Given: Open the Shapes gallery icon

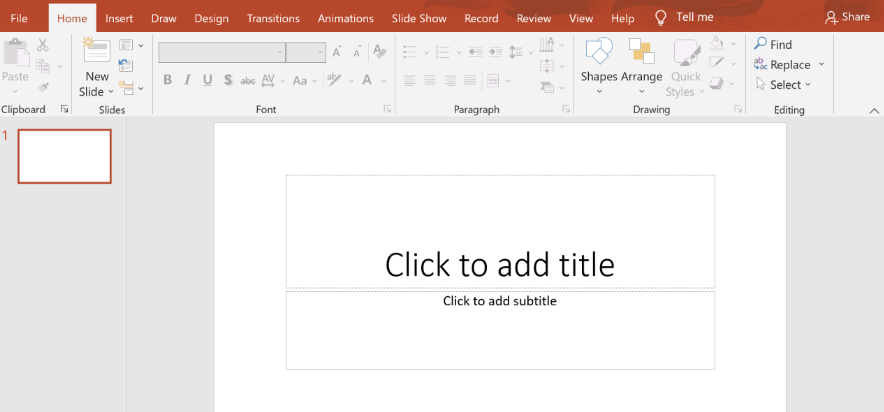Looking at the screenshot, I should coord(599,51).
